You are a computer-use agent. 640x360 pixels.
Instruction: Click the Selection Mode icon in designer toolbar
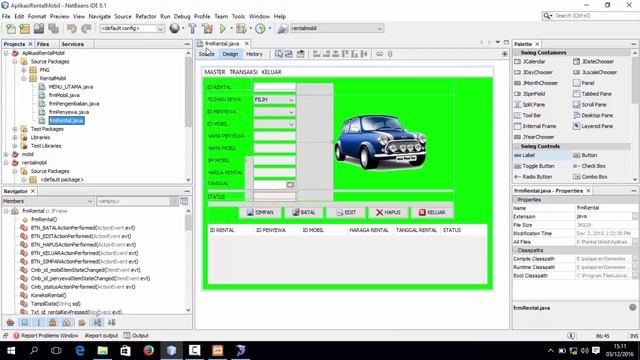278,54
